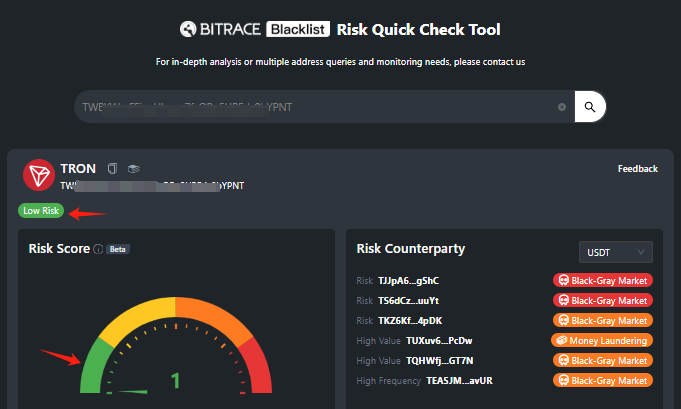Click the Risk Score heading
Viewport: 681px width, 409px height.
click(59, 249)
